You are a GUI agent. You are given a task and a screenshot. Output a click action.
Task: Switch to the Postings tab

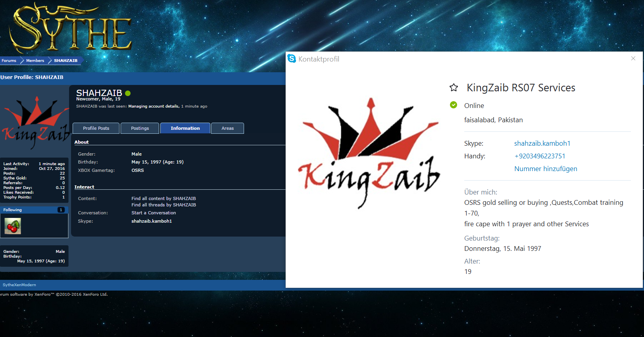click(140, 128)
